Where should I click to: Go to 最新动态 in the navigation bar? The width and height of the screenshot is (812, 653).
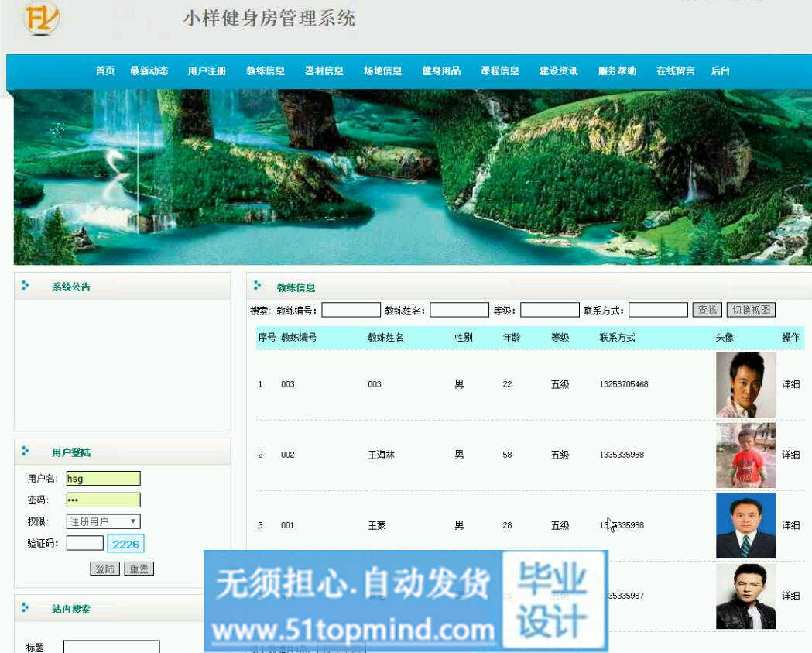[149, 70]
